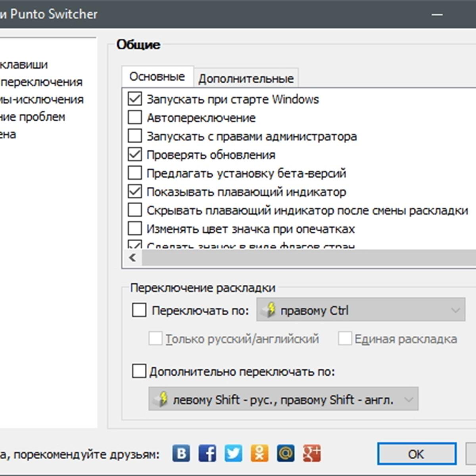
Task: Toggle 'Показывать плавающий индикатор' checkbox
Action: (x=135, y=191)
